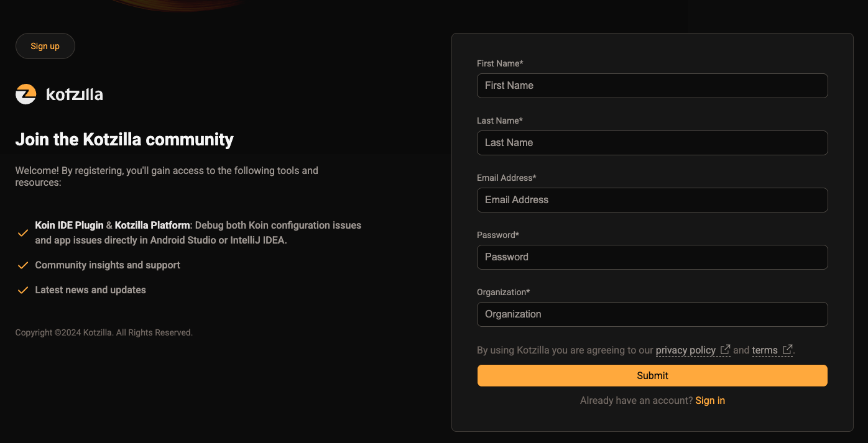Focus the Password input field
The image size is (868, 443).
[652, 257]
